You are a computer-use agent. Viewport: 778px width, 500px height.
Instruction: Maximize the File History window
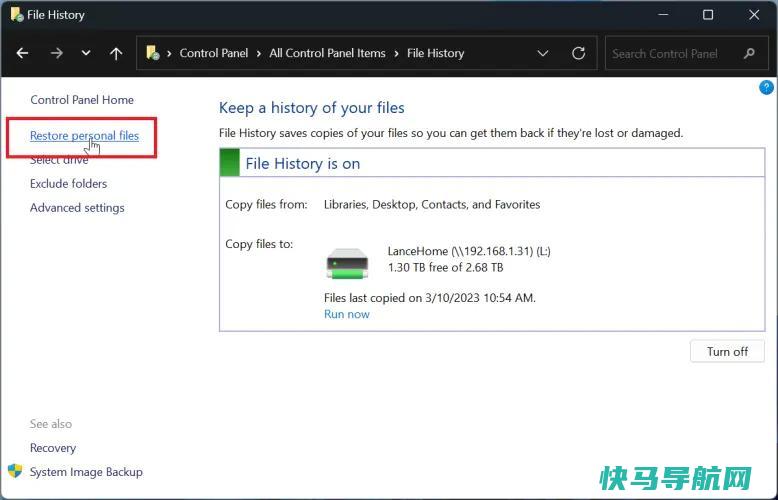pos(708,15)
